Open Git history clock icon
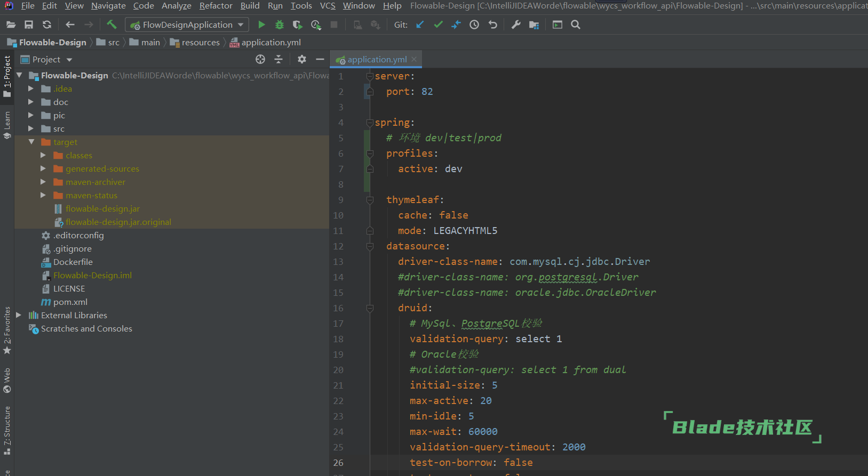This screenshot has height=476, width=868. (x=474, y=25)
